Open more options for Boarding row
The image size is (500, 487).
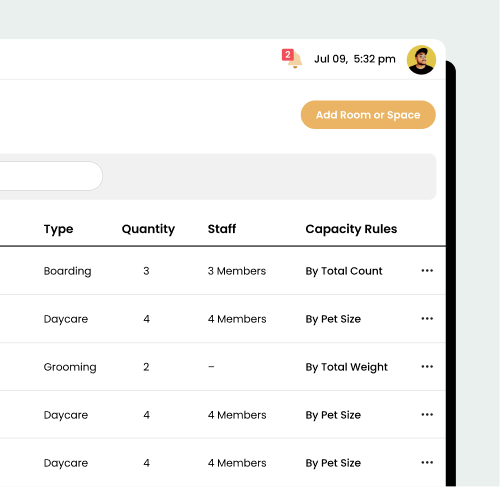pos(427,271)
